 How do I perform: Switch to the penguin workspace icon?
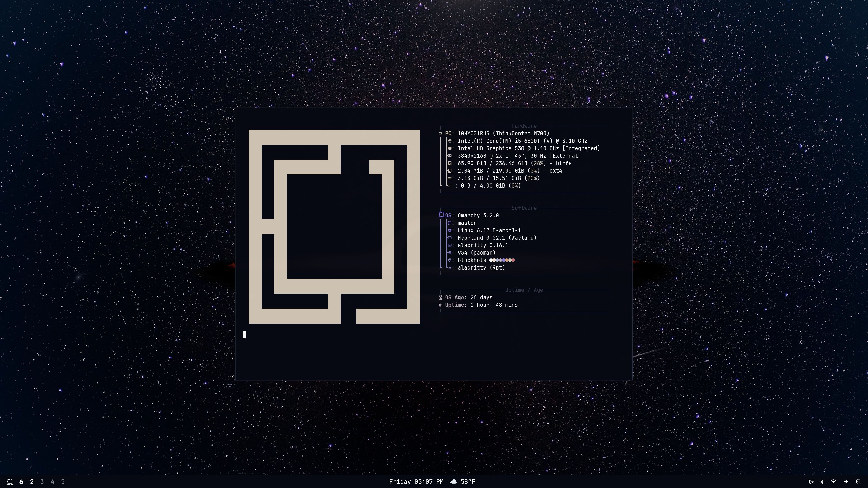pos(21,482)
